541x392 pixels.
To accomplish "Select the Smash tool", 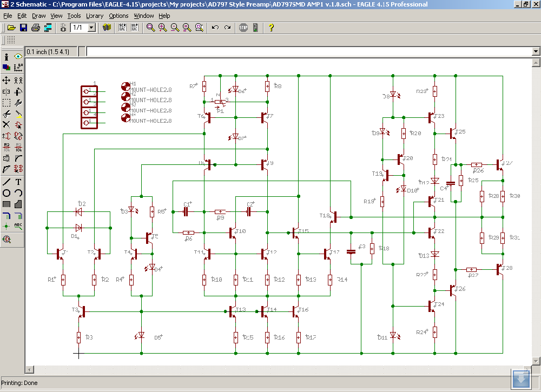I will click(6, 158).
